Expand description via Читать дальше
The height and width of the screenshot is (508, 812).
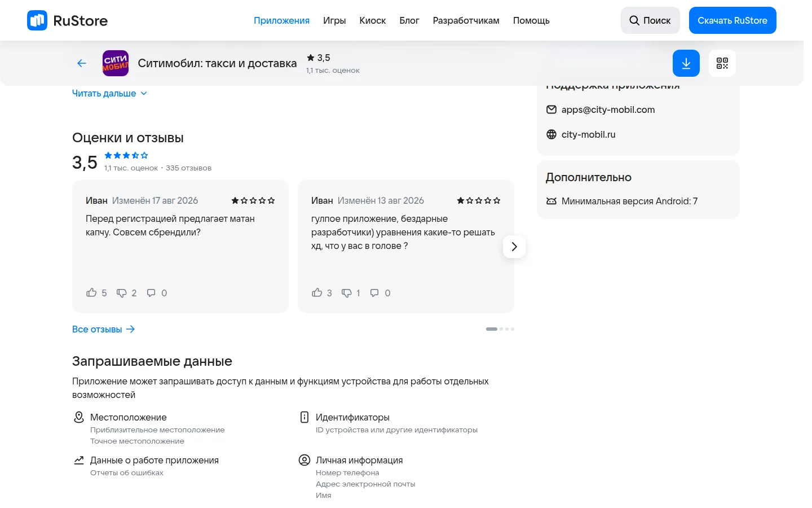[109, 93]
